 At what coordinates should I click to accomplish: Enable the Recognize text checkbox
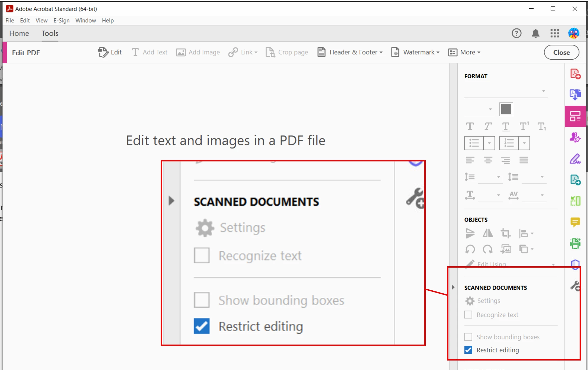pyautogui.click(x=468, y=315)
